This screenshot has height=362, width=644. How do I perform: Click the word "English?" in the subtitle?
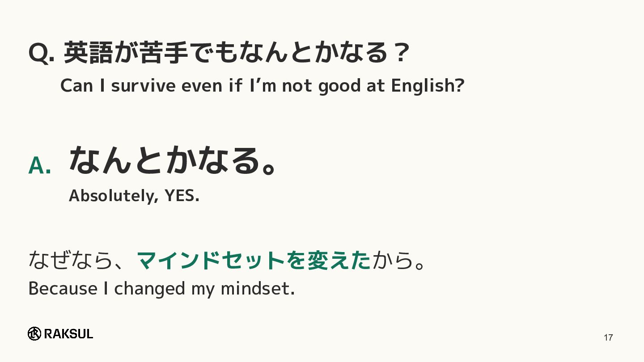[x=428, y=85]
